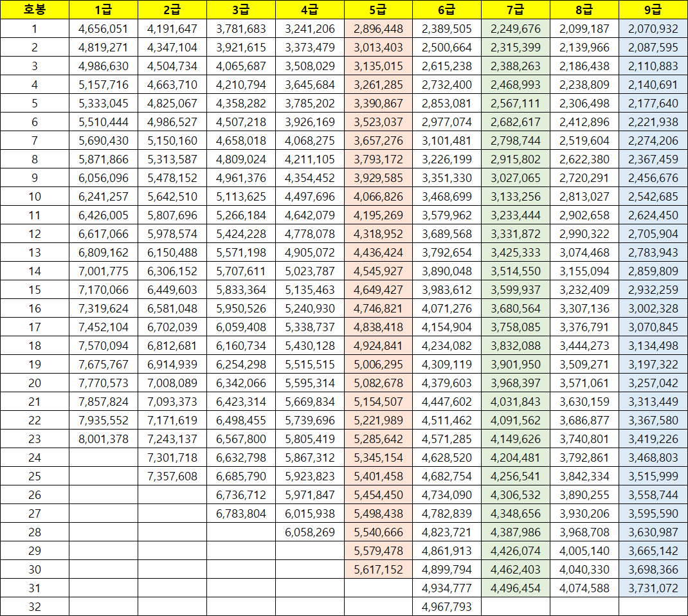
Task: Select the 5급 column header
Action: point(378,10)
